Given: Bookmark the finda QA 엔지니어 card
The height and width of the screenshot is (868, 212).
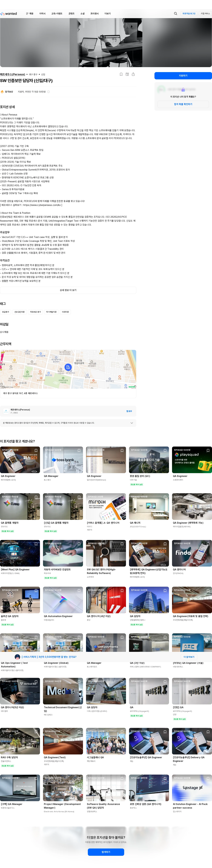Looking at the screenshot, I should point(208,544).
